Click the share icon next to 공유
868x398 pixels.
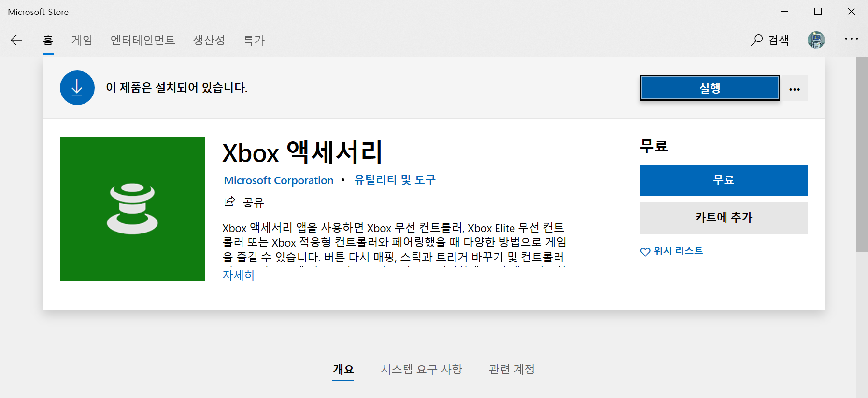coord(229,201)
